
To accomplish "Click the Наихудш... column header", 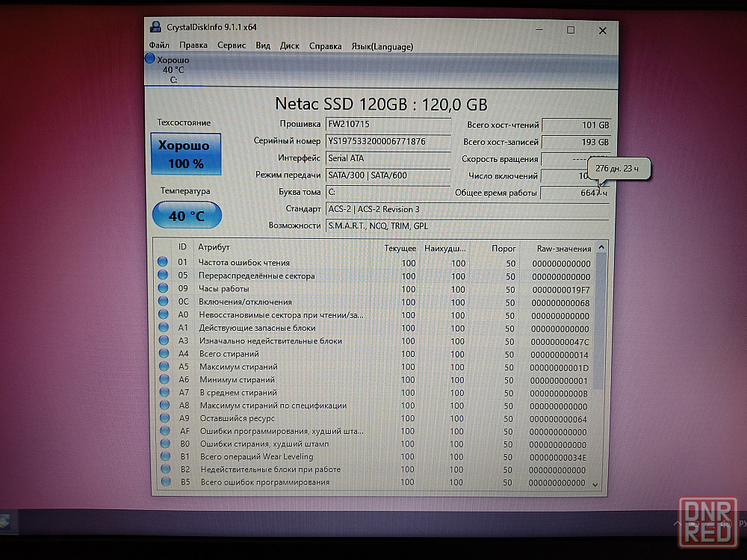I will (444, 248).
